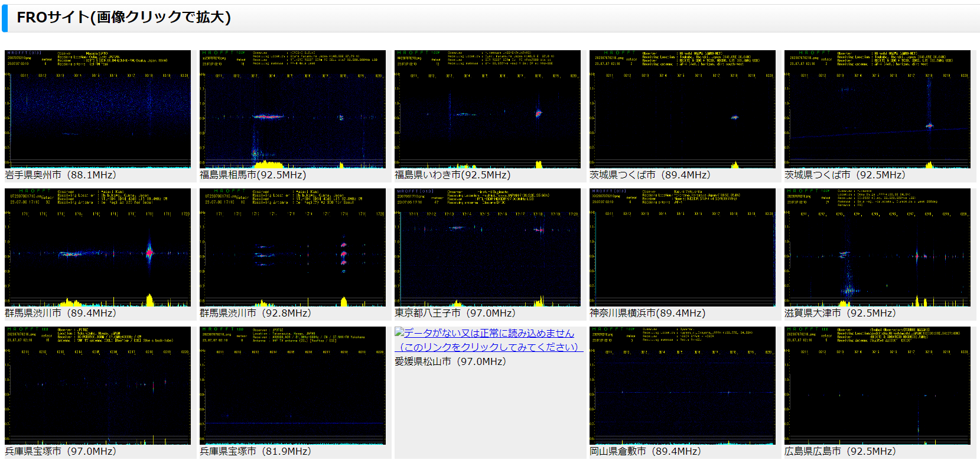
Task: Click the 東京都八王子市 97.0MHz spectrogram
Action: click(x=487, y=247)
